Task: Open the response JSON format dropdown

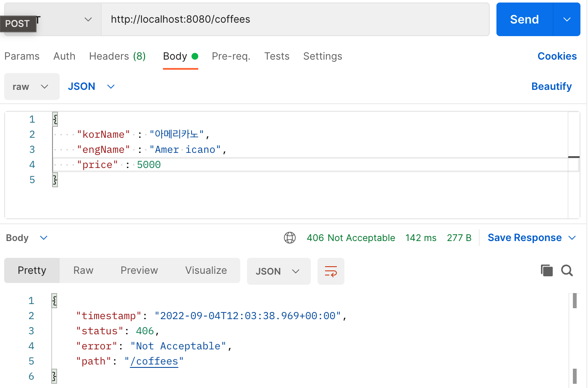Action: pyautogui.click(x=279, y=271)
